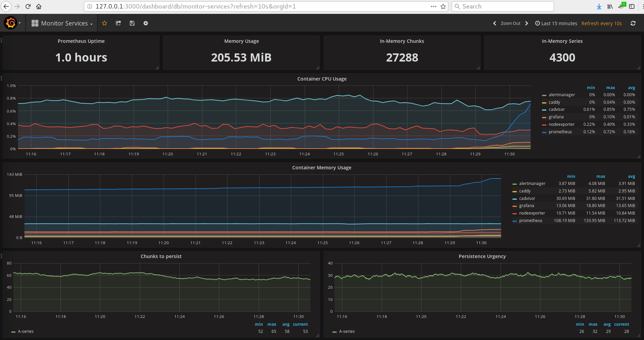Viewport: 644px width, 340px height.
Task: Click the Share dashboard icon
Action: point(118,23)
